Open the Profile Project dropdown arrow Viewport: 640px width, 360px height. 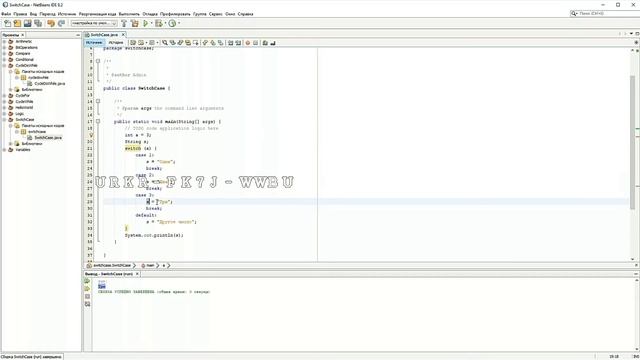(x=179, y=23)
